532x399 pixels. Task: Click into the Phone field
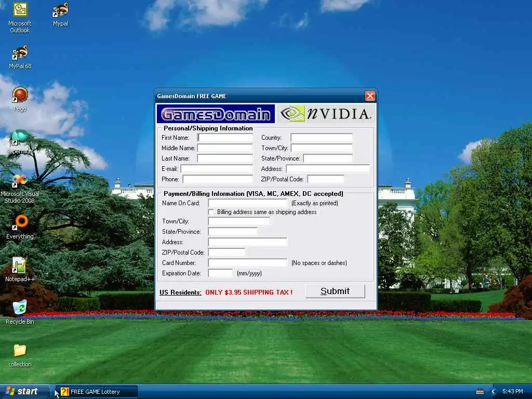tap(218, 179)
